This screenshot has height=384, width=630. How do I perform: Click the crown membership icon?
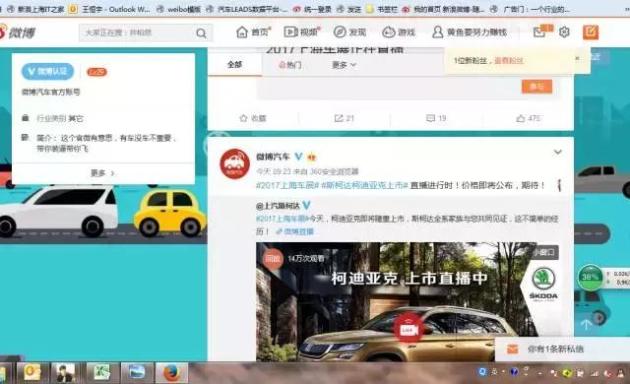(311, 157)
